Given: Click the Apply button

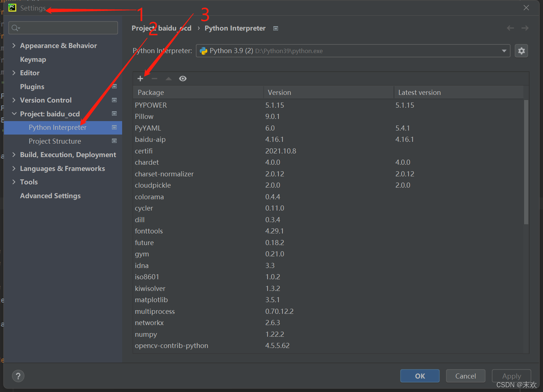Looking at the screenshot, I should coord(511,376).
